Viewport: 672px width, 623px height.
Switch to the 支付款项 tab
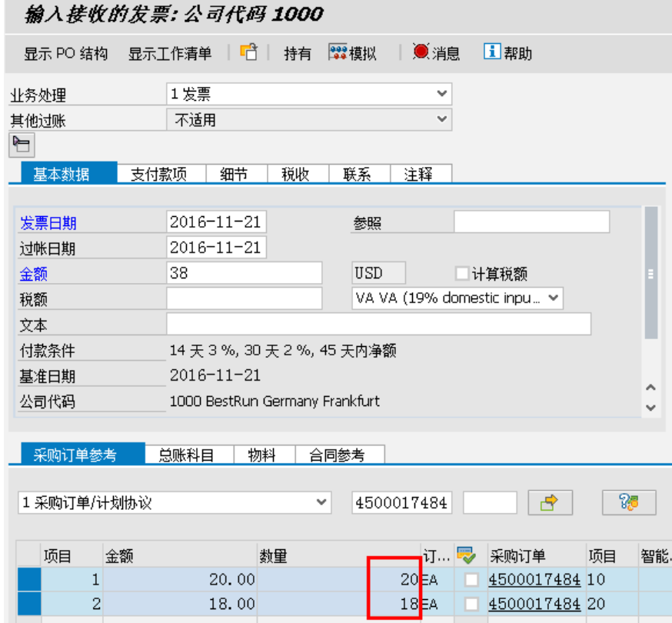[161, 174]
